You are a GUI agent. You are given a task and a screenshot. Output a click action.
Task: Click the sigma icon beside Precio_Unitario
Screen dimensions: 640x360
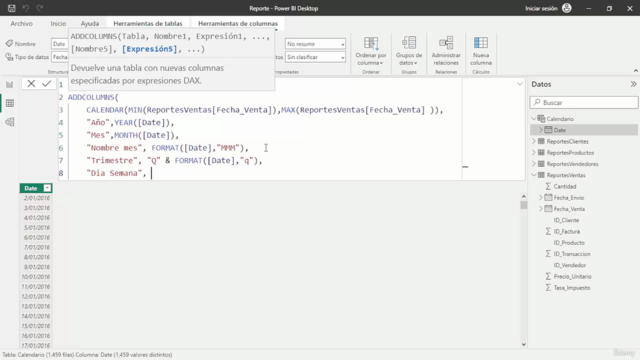(x=548, y=276)
